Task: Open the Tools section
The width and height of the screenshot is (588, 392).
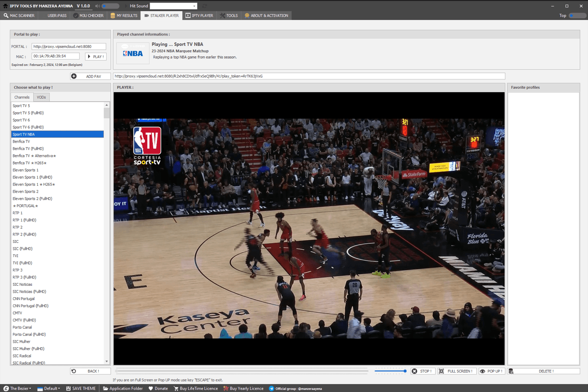Action: [x=229, y=15]
